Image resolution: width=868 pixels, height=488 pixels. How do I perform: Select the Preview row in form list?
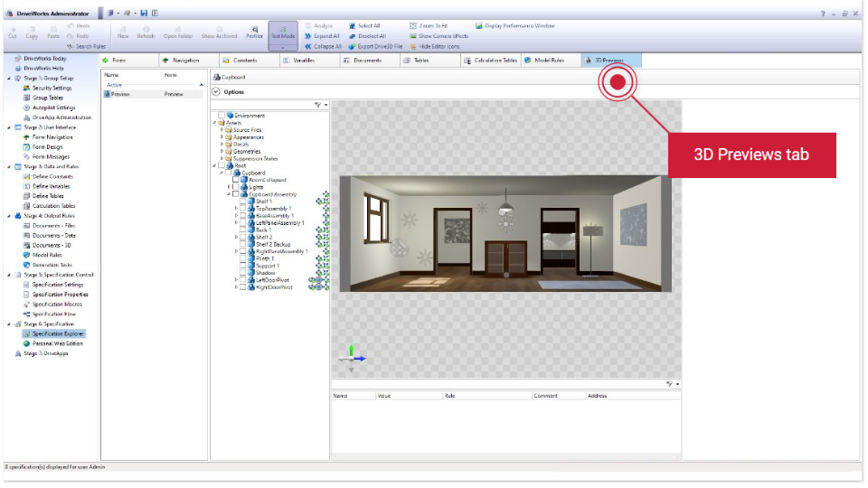point(121,94)
